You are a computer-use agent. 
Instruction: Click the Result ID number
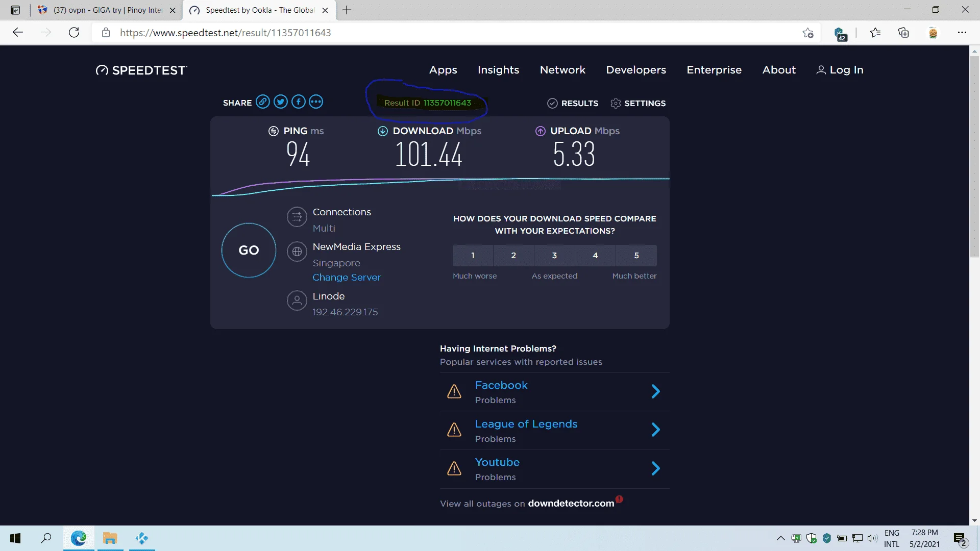click(447, 103)
